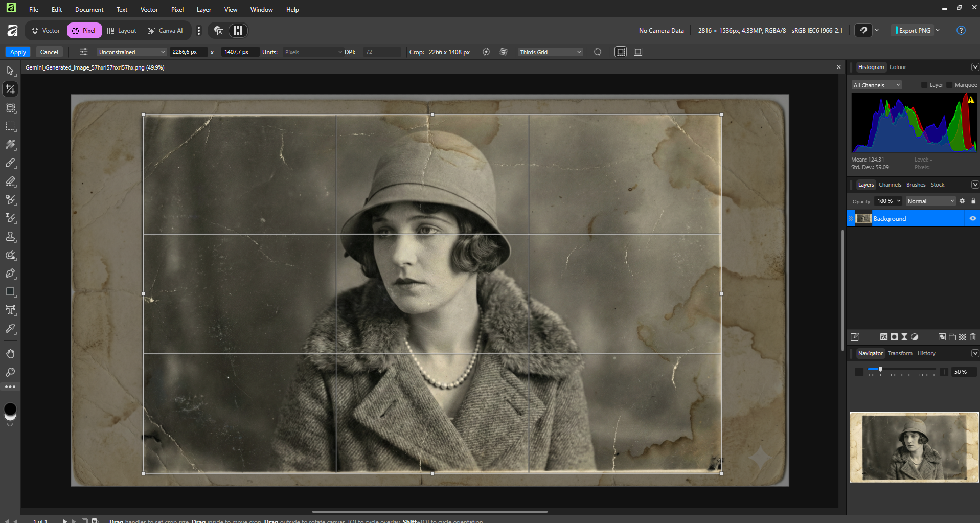Enable the Layer histogram checkbox

[924, 85]
